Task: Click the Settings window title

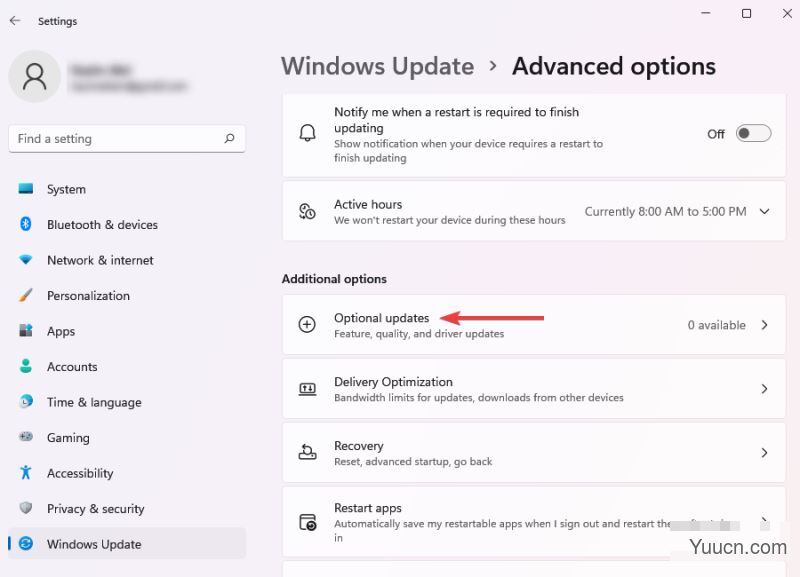Action: pyautogui.click(x=57, y=21)
